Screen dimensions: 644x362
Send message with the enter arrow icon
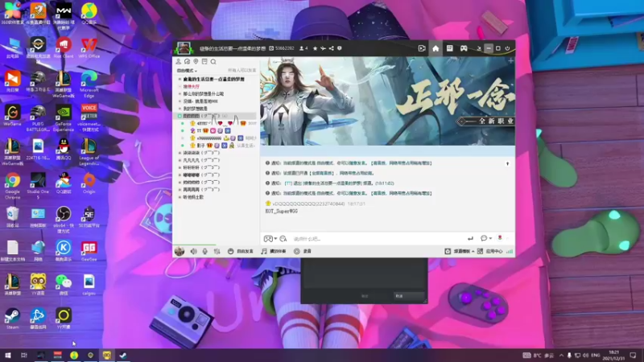coord(470,238)
